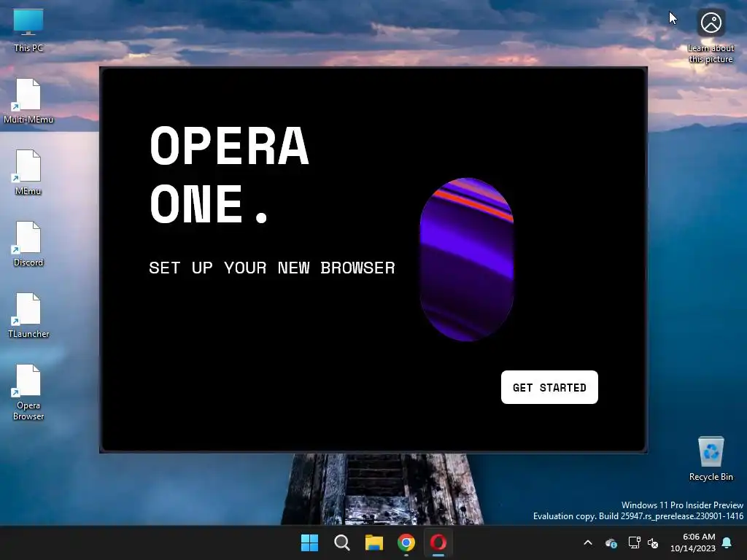Select the Discord desktop shortcut
The height and width of the screenshot is (560, 747).
tap(28, 244)
